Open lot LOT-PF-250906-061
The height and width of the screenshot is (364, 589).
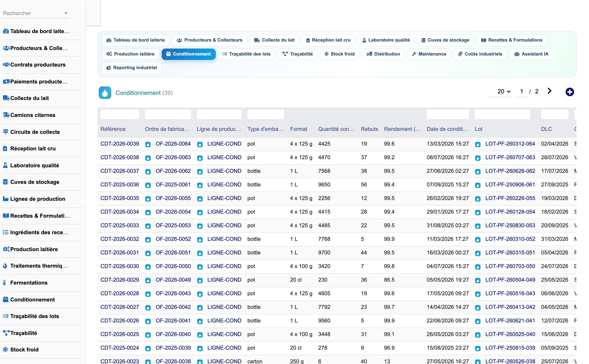click(x=510, y=185)
